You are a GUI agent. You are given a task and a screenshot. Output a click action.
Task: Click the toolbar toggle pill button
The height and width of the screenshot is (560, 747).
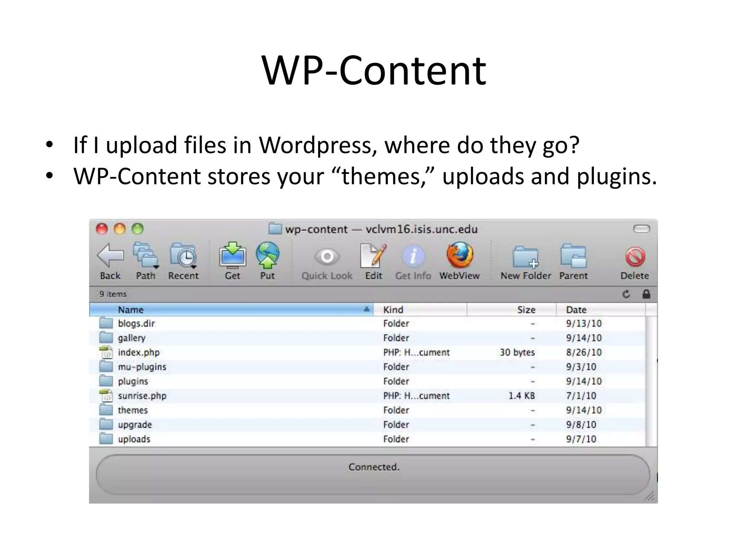pyautogui.click(x=642, y=229)
